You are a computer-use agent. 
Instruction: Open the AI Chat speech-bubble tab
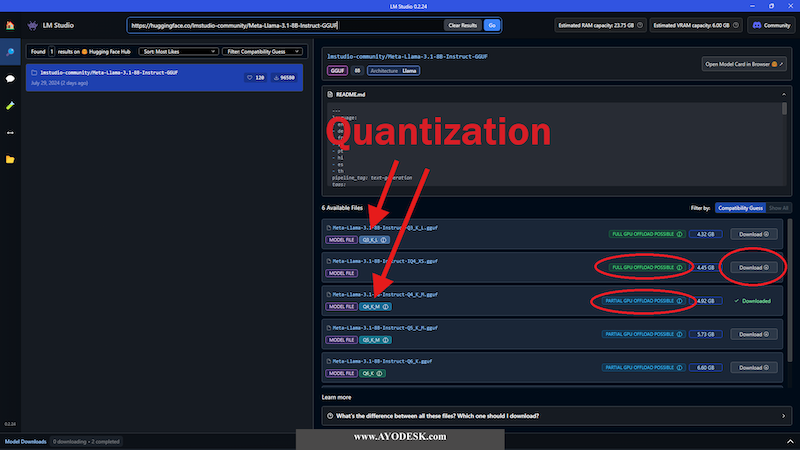10,79
